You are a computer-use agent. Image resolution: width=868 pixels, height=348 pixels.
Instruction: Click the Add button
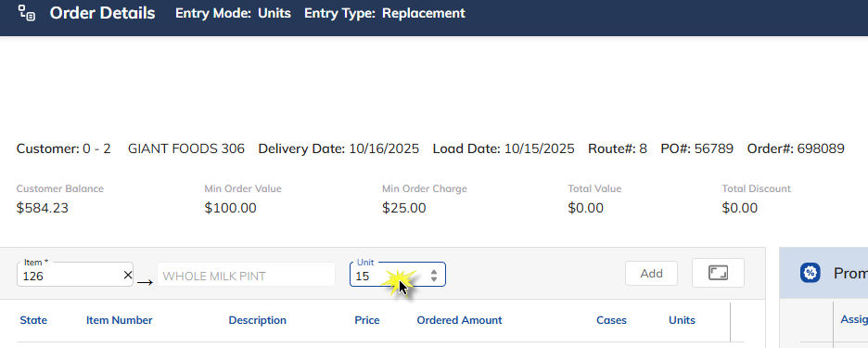pyautogui.click(x=652, y=273)
